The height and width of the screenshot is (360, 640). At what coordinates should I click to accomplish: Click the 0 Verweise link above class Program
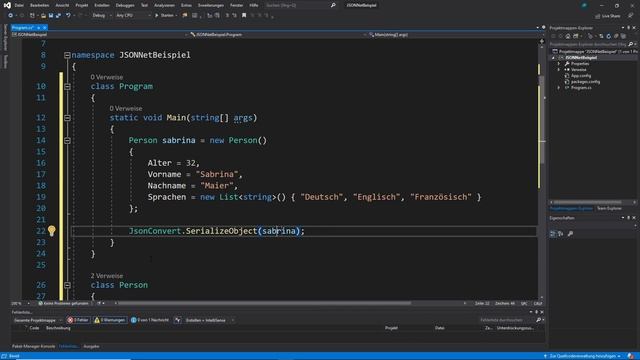(x=107, y=77)
